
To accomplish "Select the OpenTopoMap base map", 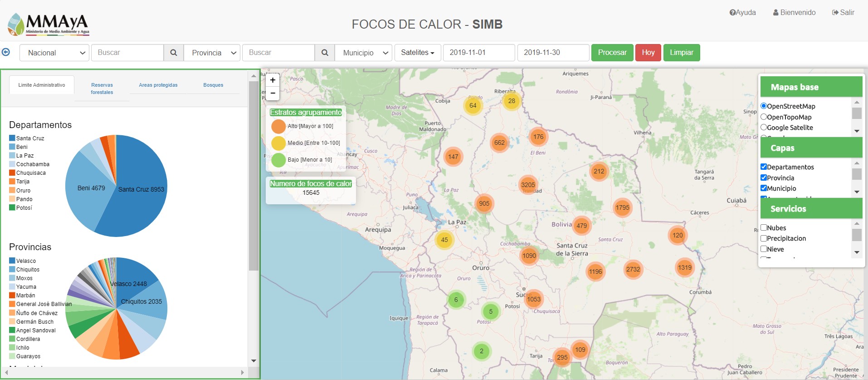I will click(764, 117).
